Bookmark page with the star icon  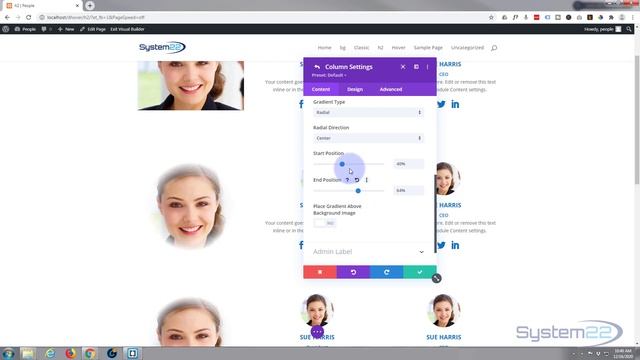click(x=491, y=17)
